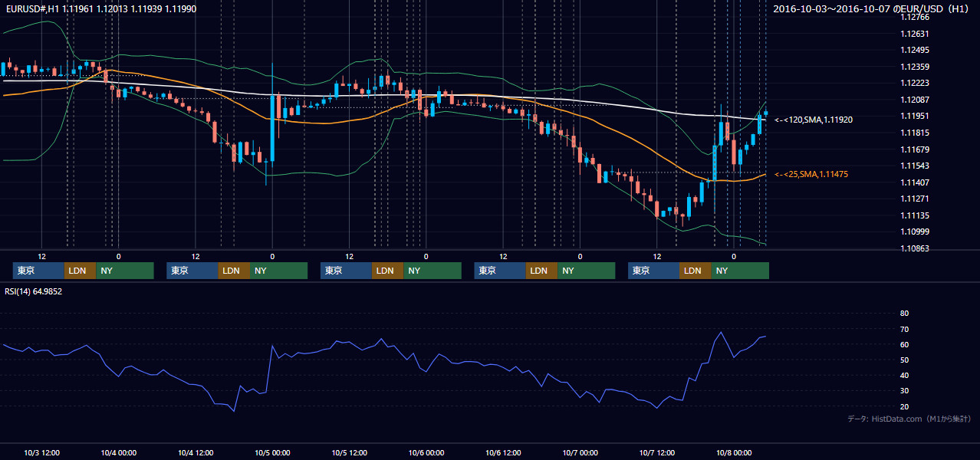This screenshot has width=980, height=460.
Task: Select the 10/3 12:00 time axis label
Action: click(42, 453)
